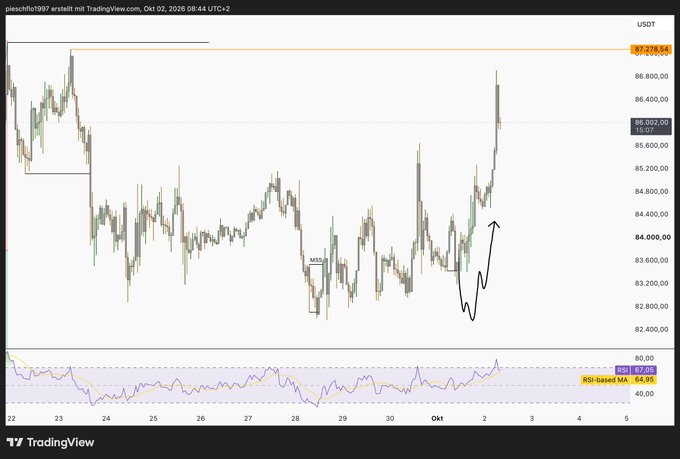Click the 83.200,00 price axis value
The width and height of the screenshot is (680, 459).
[x=651, y=283]
